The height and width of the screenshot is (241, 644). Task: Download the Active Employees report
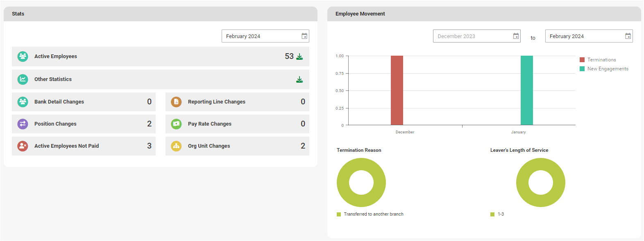point(299,56)
